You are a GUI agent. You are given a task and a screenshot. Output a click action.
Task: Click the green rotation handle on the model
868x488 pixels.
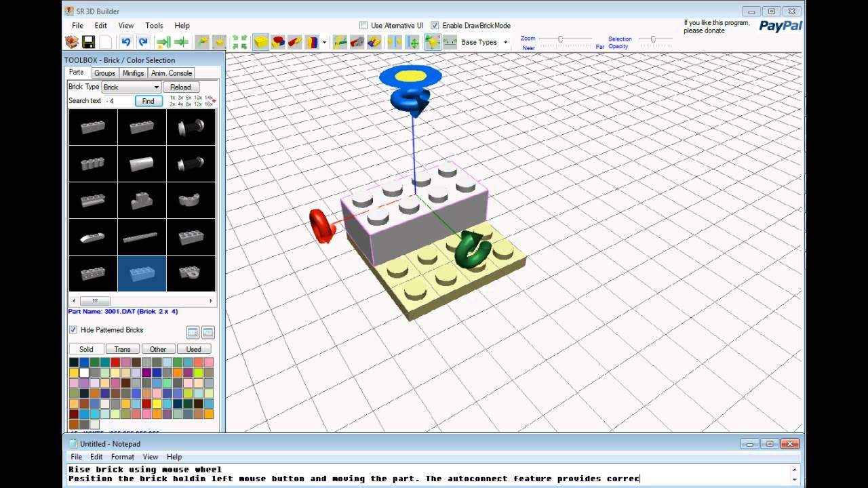click(x=472, y=248)
